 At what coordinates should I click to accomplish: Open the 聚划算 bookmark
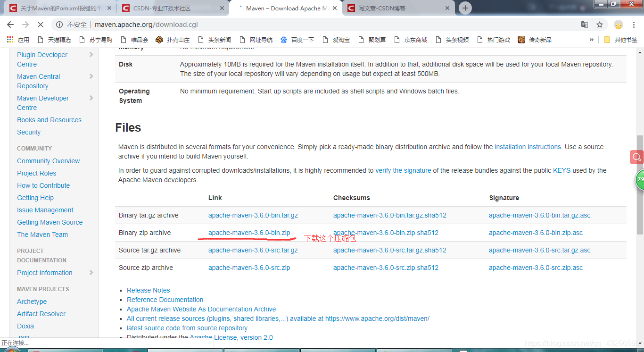click(372, 40)
